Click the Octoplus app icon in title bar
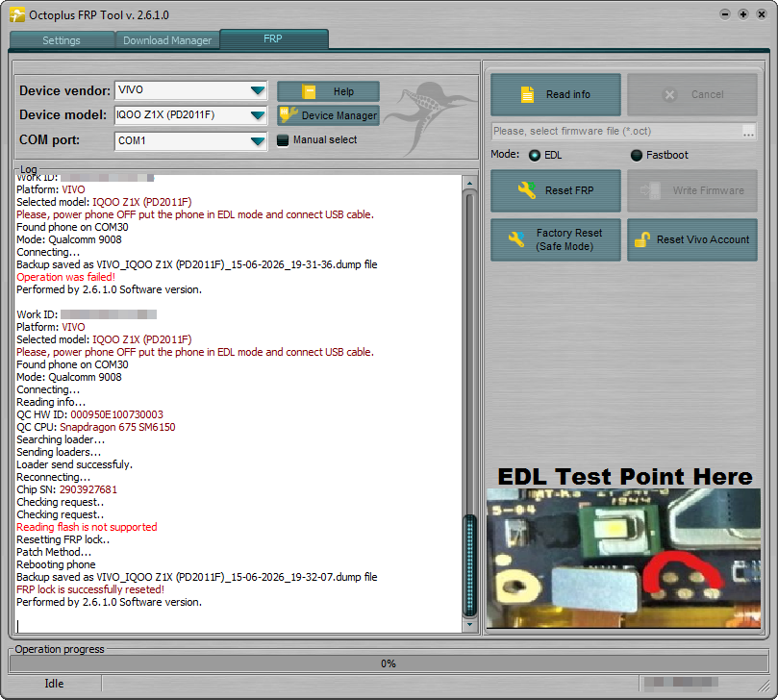The width and height of the screenshot is (778, 700). coord(17,14)
